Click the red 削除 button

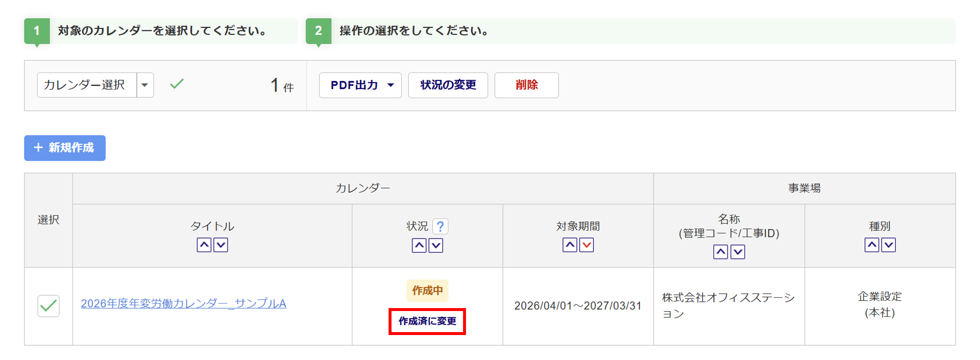pos(526,85)
